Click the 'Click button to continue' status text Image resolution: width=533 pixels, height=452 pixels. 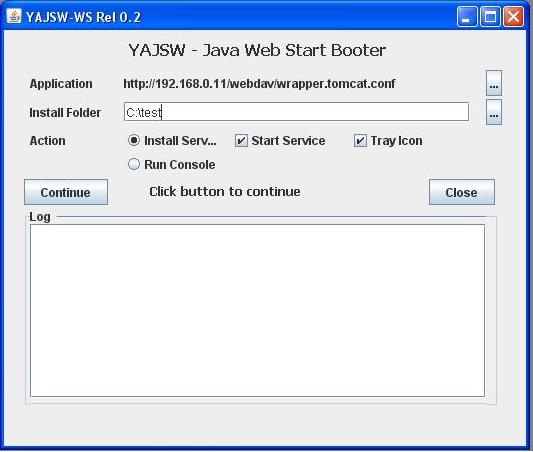pos(225,192)
